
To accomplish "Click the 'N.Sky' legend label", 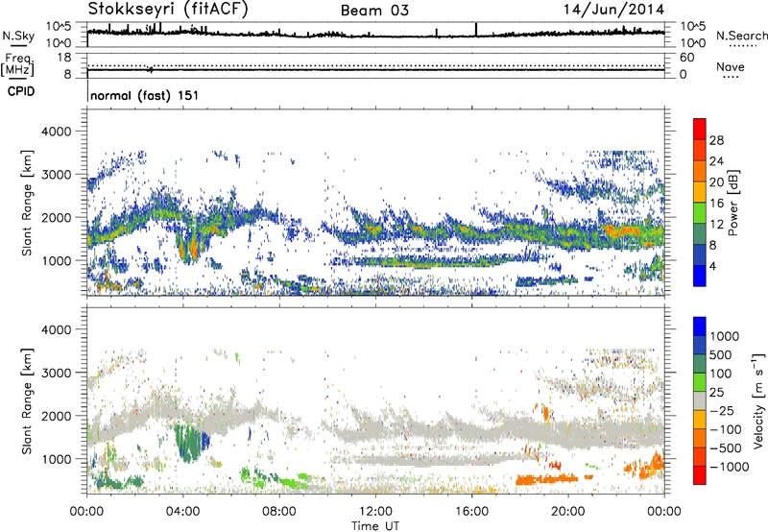I will (x=18, y=36).
